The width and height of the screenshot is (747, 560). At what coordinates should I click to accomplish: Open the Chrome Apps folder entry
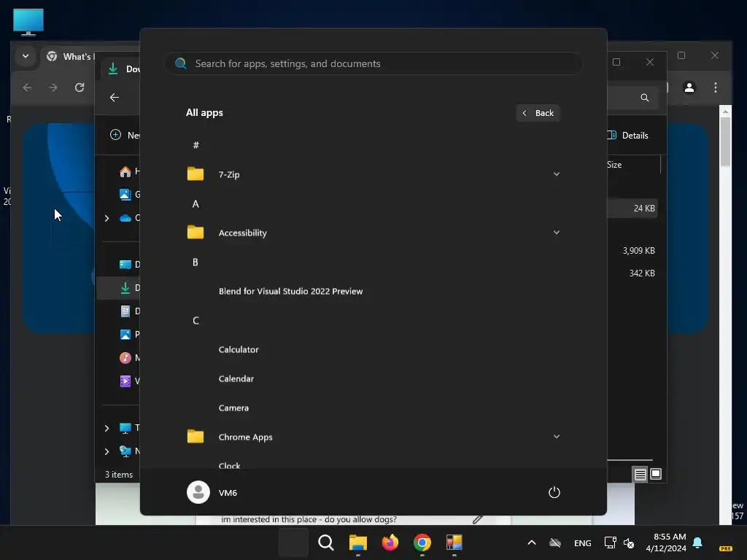pos(373,437)
